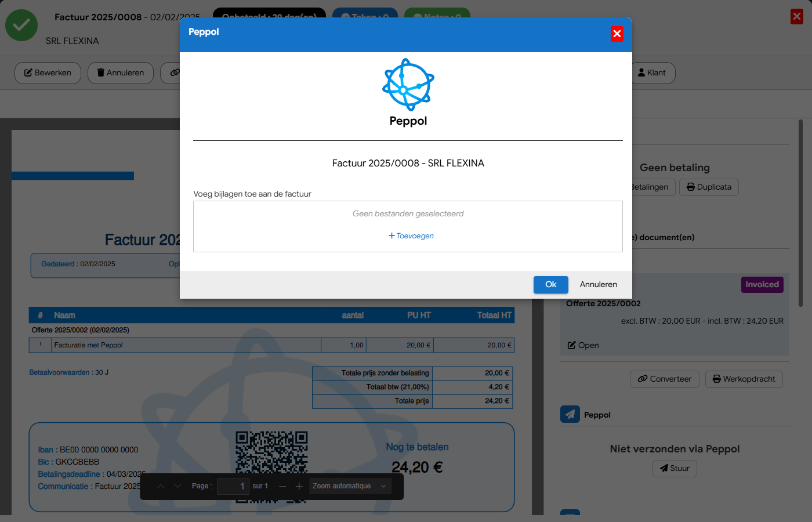Screen dimensions: 812x522
Task: Click the Peppol globe logo
Action: click(x=408, y=84)
